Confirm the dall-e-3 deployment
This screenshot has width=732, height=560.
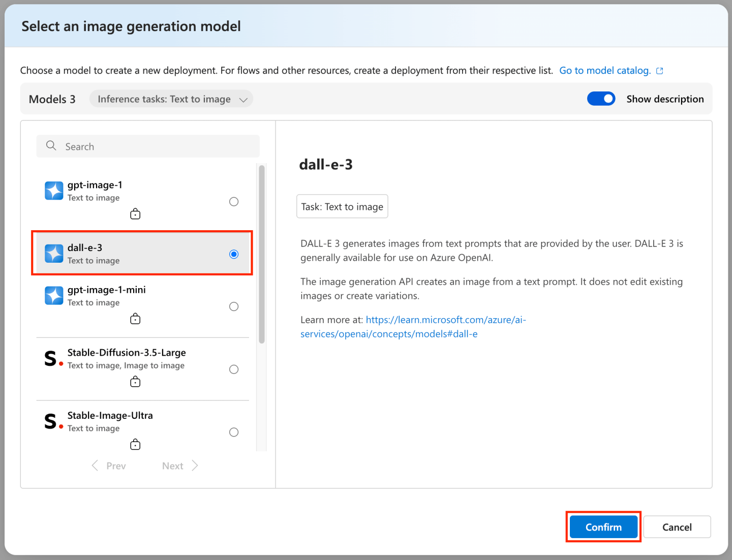coord(603,526)
